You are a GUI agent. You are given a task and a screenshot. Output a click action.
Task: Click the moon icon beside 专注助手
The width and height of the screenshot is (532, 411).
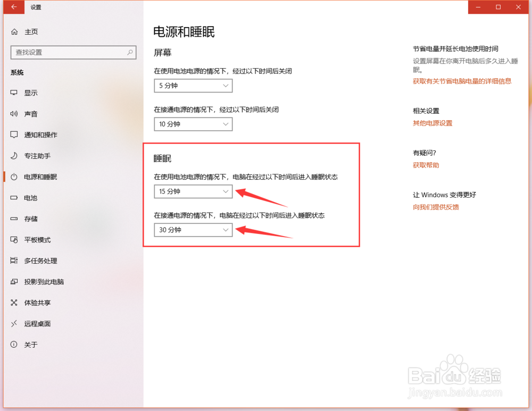pos(14,156)
